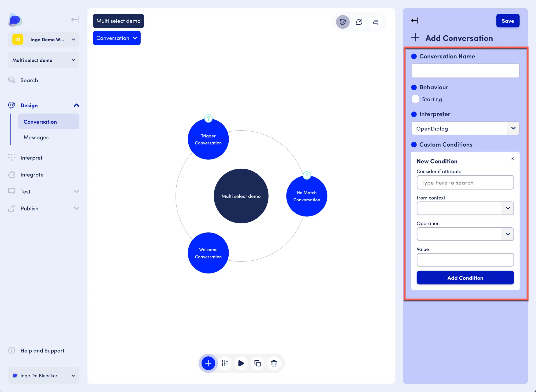Click the plus add button in bottom toolbar
536x392 pixels.
[208, 363]
